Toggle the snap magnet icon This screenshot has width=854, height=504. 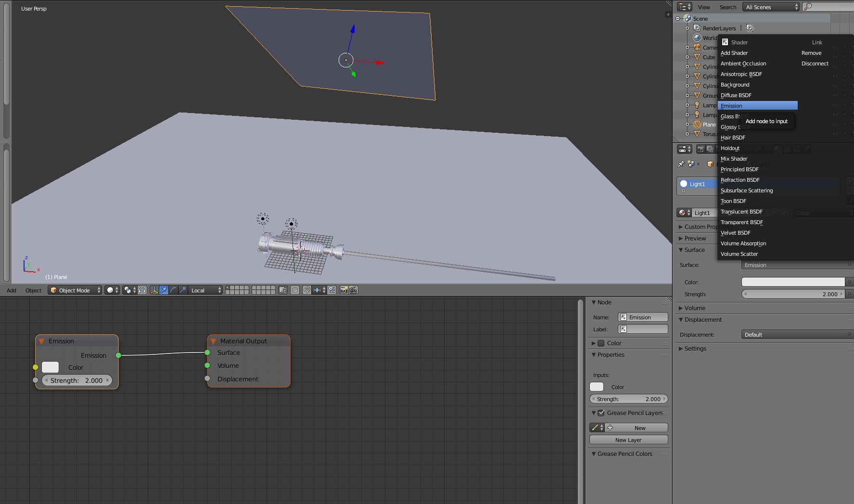click(306, 290)
